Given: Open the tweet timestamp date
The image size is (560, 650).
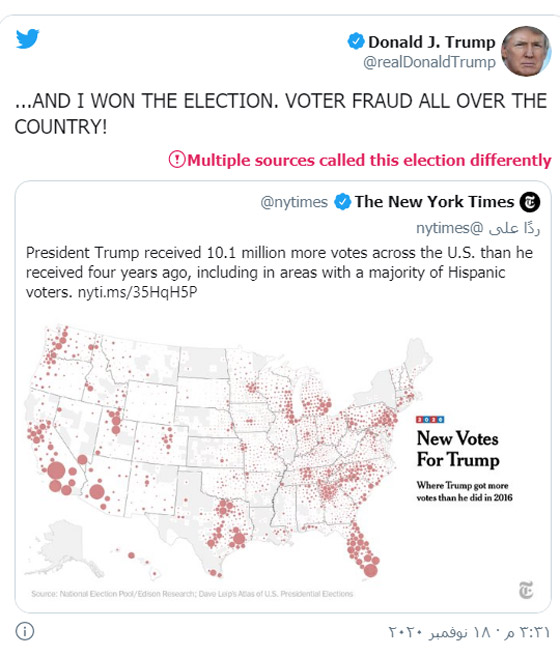Looking at the screenshot, I should 469,632.
